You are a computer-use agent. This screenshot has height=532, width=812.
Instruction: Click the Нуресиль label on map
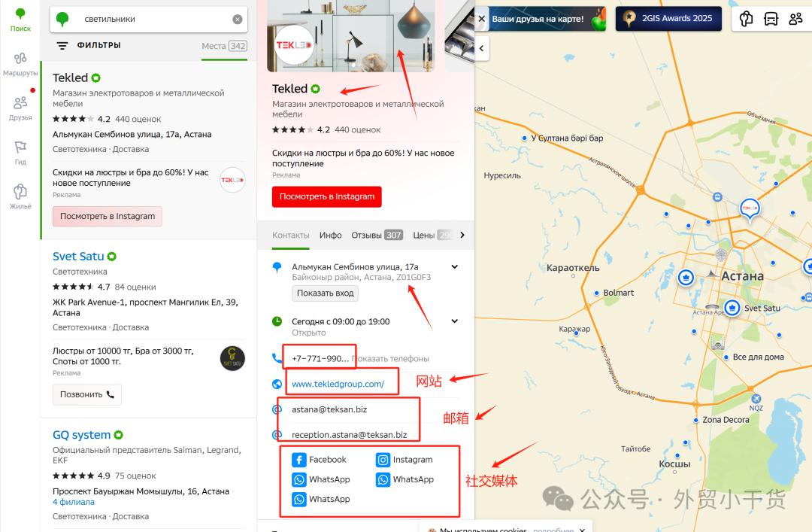tap(501, 176)
